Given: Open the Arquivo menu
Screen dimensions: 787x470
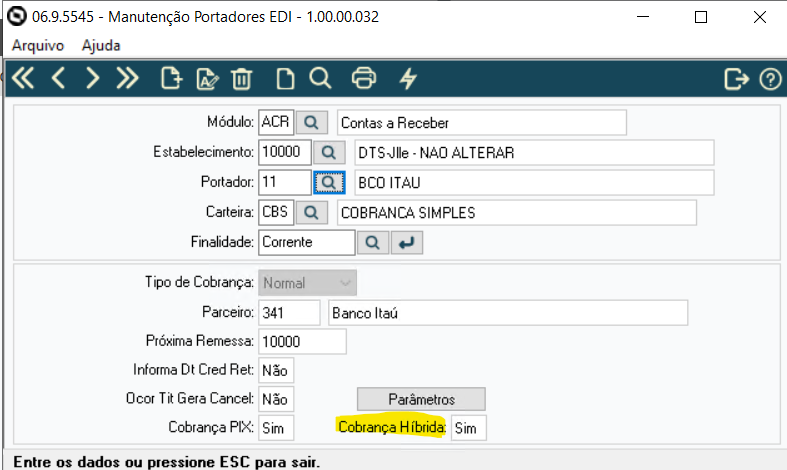Looking at the screenshot, I should pyautogui.click(x=38, y=45).
